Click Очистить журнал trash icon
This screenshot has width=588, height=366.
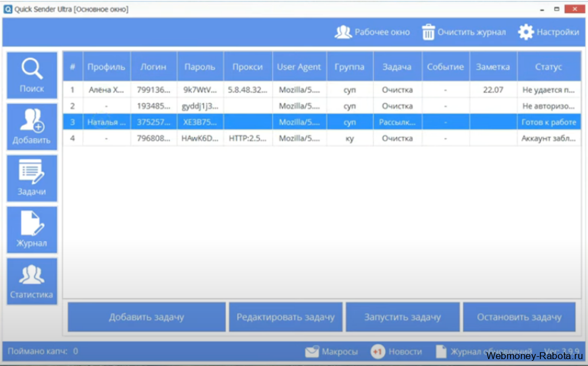(428, 32)
